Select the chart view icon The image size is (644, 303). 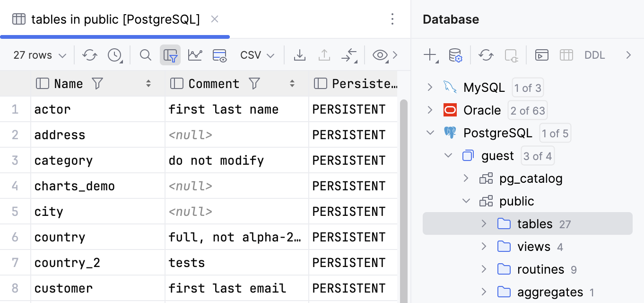coord(195,55)
